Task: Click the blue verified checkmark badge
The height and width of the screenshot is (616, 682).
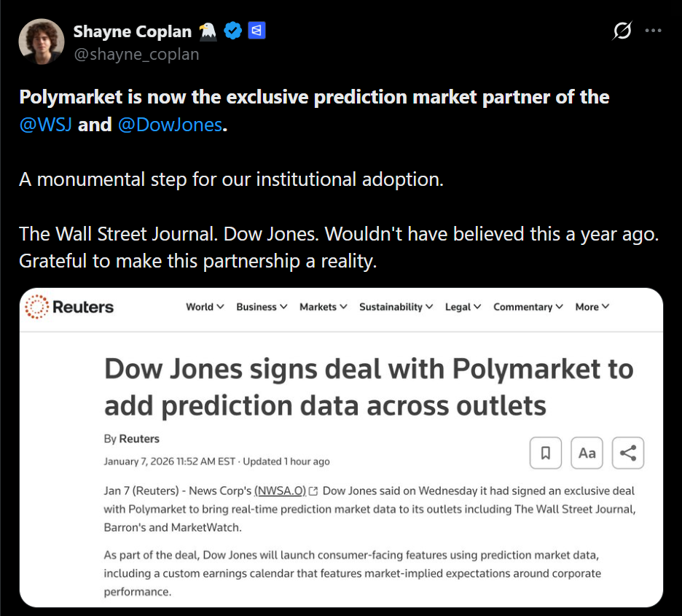Action: 232,31
